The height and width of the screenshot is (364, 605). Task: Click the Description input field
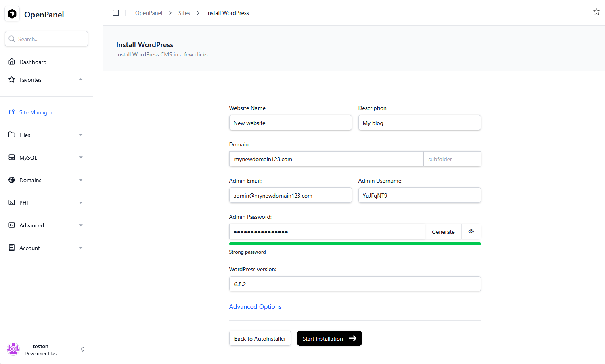pos(419,123)
